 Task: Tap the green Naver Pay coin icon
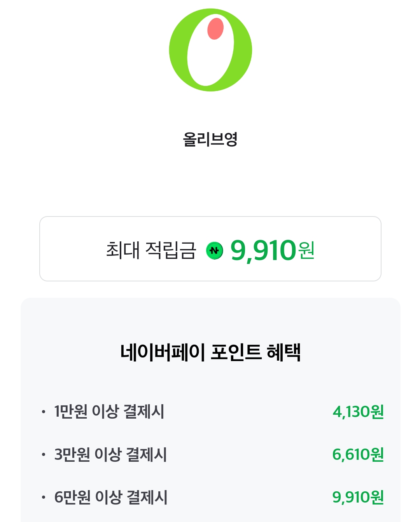click(x=215, y=251)
